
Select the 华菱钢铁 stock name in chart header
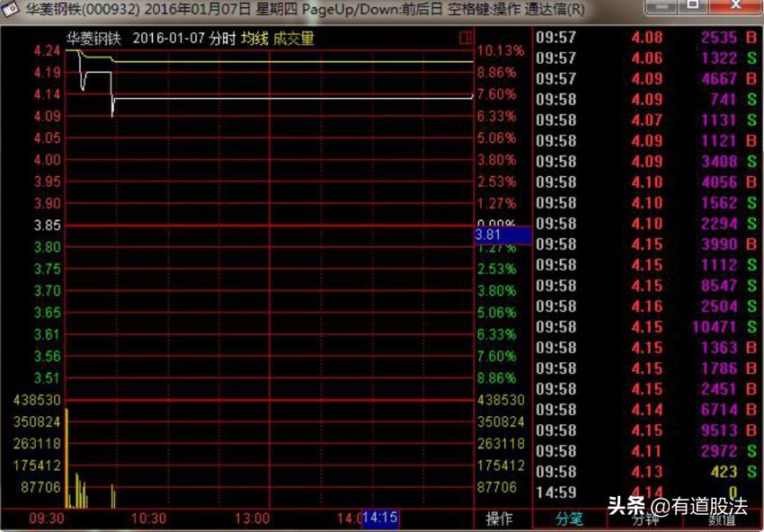pos(93,39)
